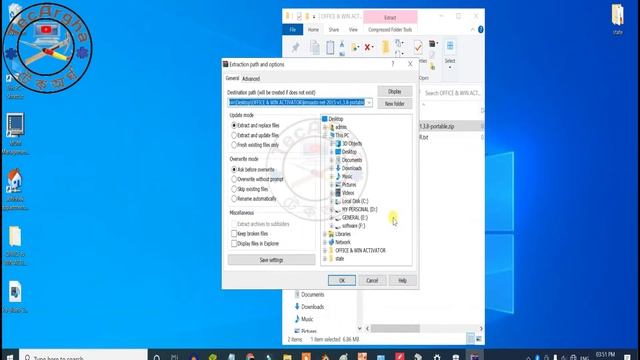Expand Network tree node

coord(325,242)
